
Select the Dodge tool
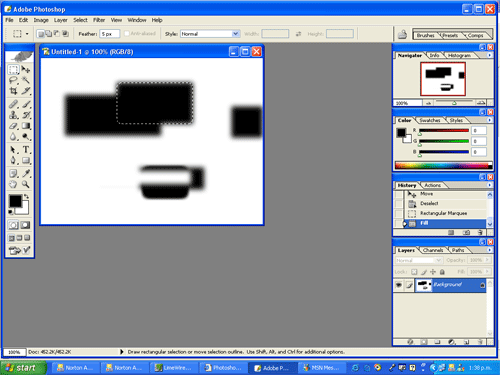click(x=26, y=136)
